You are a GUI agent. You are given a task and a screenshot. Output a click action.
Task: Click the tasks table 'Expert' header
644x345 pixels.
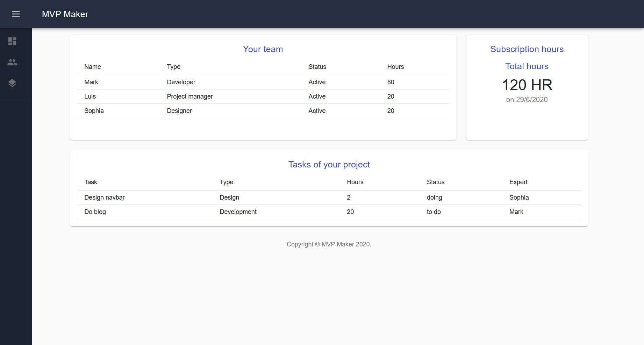[518, 182]
